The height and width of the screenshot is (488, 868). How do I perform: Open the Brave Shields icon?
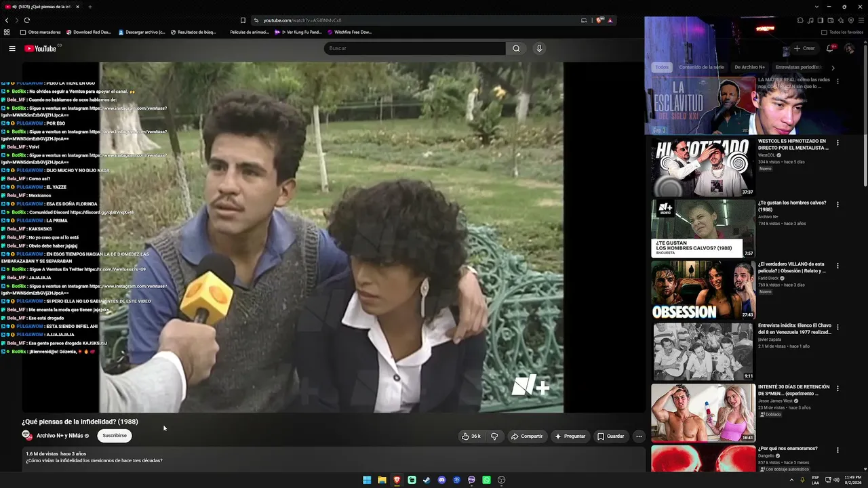pyautogui.click(x=599, y=20)
